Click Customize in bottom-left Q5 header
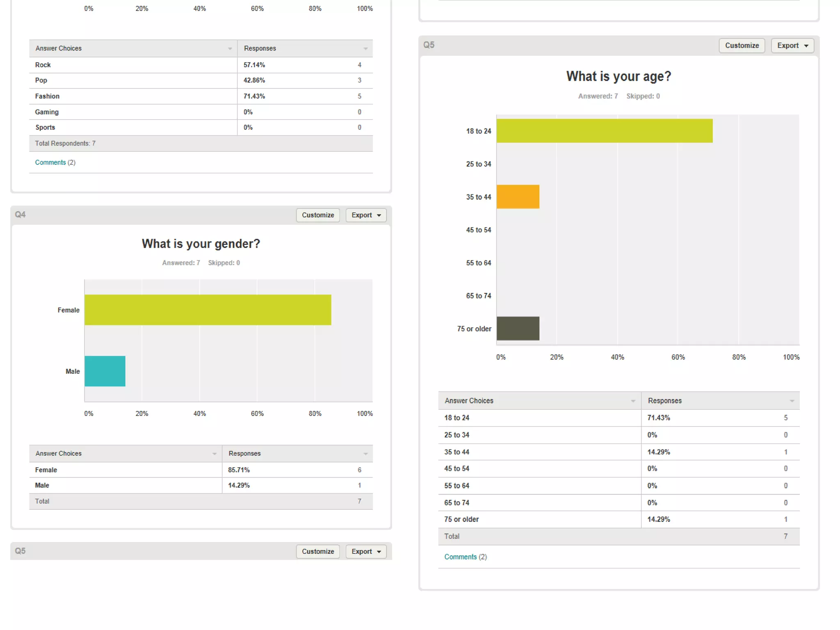Image resolution: width=840 pixels, height=630 pixels. pos(317,551)
